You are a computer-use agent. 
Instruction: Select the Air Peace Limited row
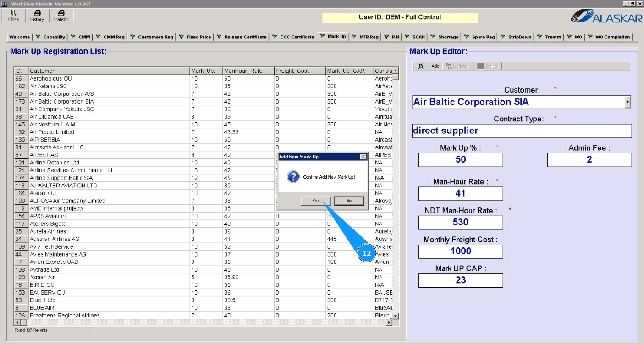(203, 132)
